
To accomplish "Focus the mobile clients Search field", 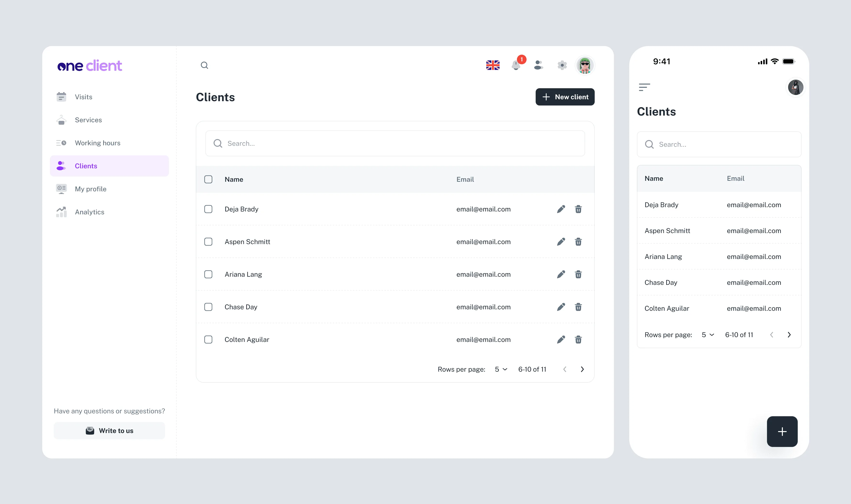I will click(719, 144).
